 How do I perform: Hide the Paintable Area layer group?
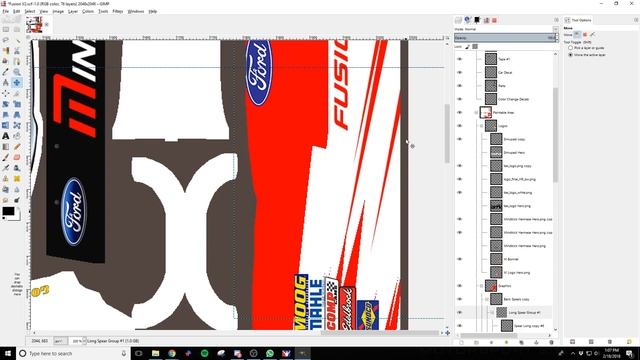[x=460, y=112]
